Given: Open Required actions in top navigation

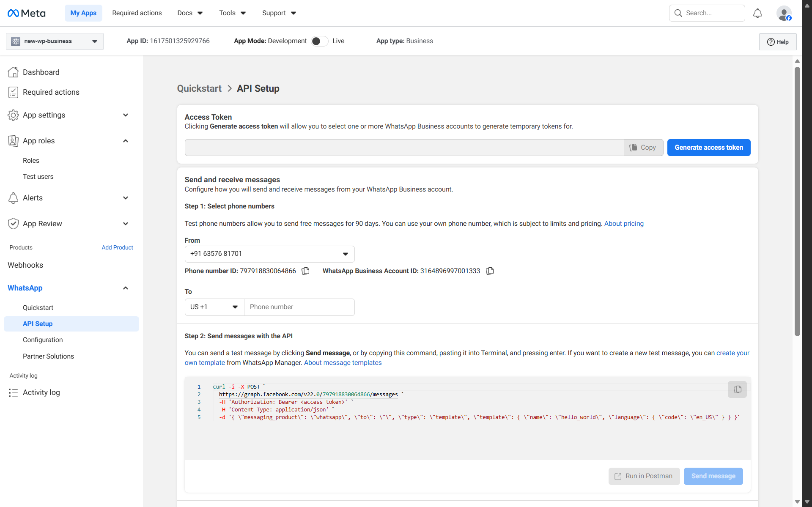Looking at the screenshot, I should tap(137, 13).
